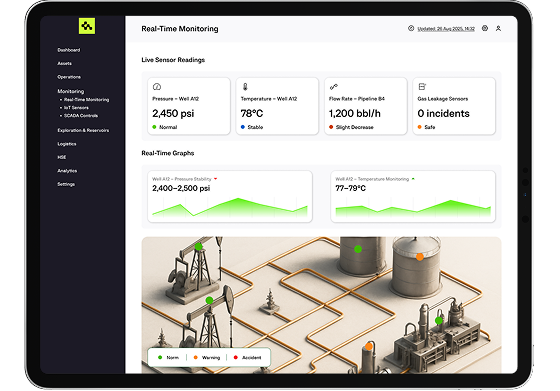Expand Exploration & Reservoirs section
This screenshot has width=560, height=391.
(83, 130)
